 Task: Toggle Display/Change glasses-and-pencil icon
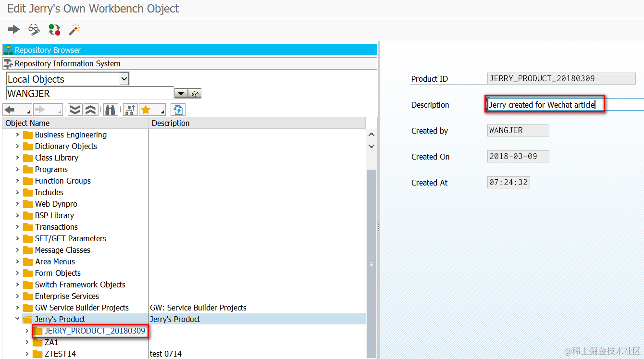(34, 30)
